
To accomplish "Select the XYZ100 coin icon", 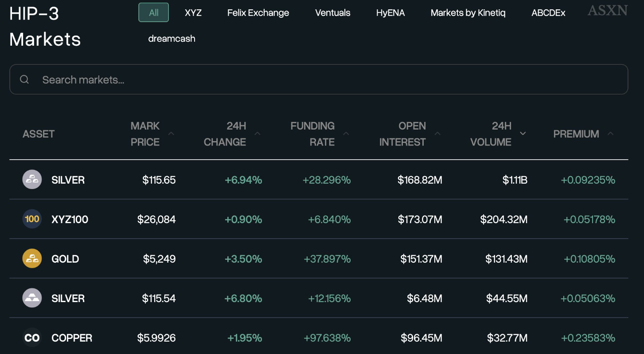I will pos(31,219).
